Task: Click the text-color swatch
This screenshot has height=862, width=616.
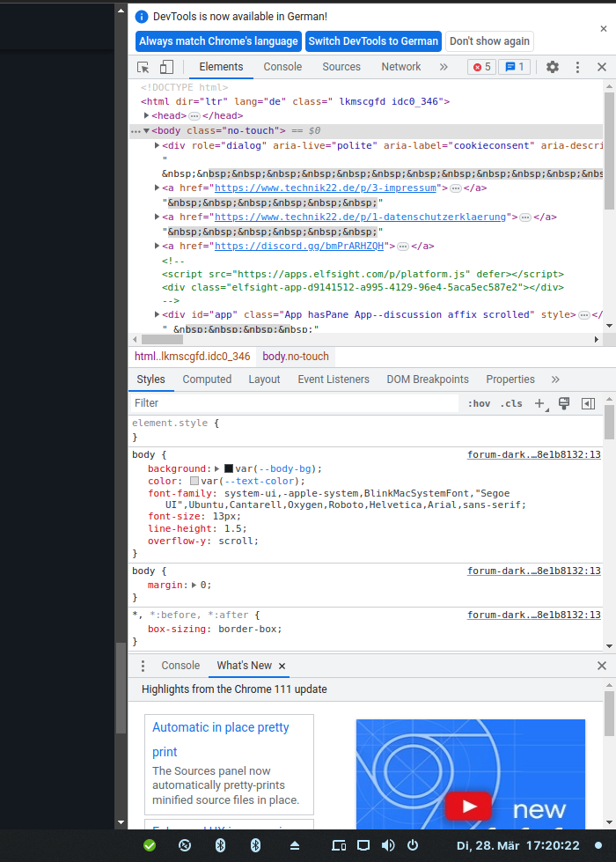Action: point(194,481)
